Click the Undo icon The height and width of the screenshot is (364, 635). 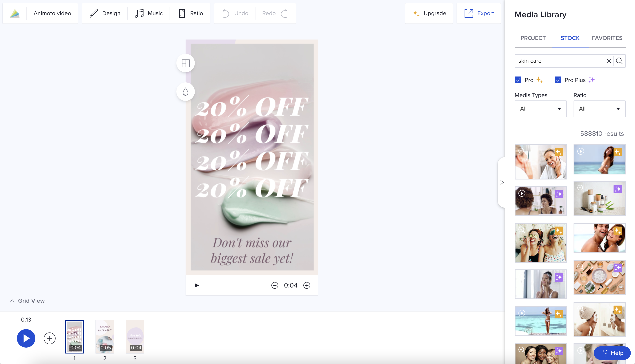click(226, 13)
